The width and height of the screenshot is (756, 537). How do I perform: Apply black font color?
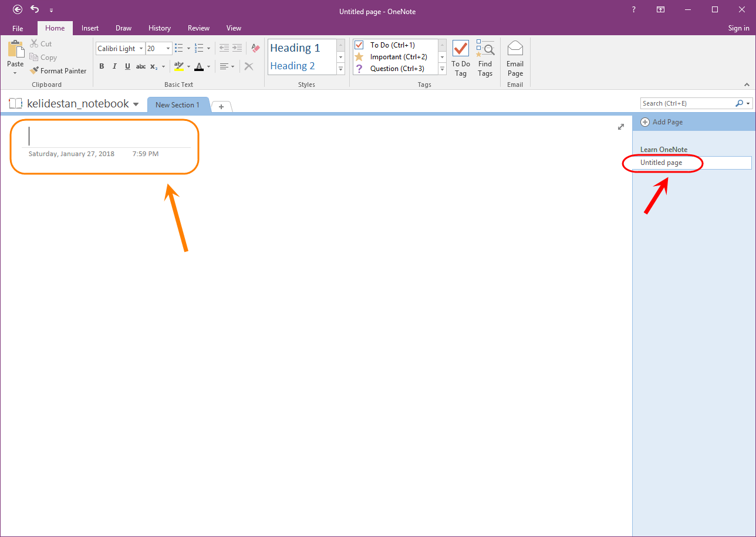(x=198, y=66)
